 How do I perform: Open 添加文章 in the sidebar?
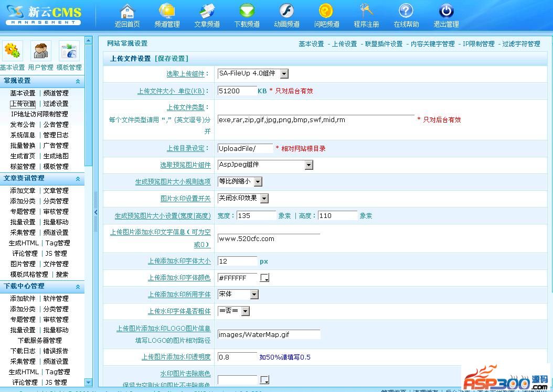[23, 191]
